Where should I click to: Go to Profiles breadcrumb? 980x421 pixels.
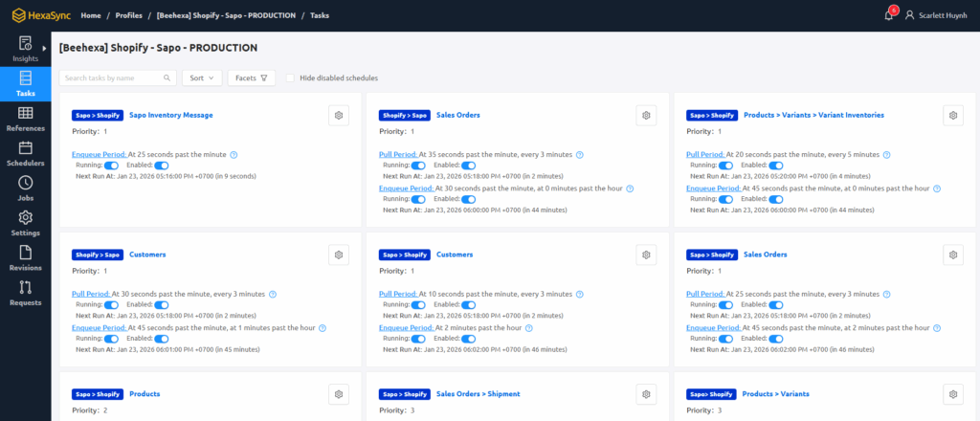click(x=129, y=15)
